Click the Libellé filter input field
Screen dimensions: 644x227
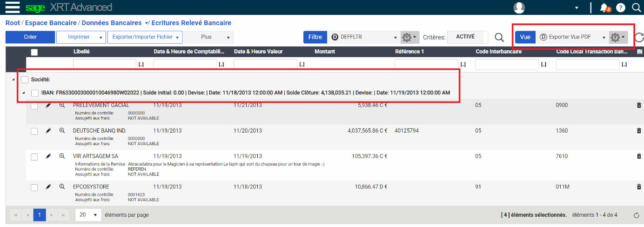(x=105, y=64)
